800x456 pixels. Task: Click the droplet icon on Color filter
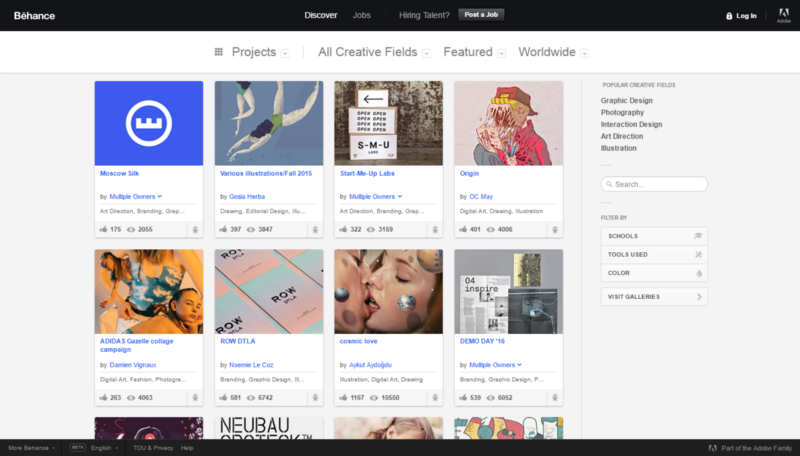click(699, 273)
